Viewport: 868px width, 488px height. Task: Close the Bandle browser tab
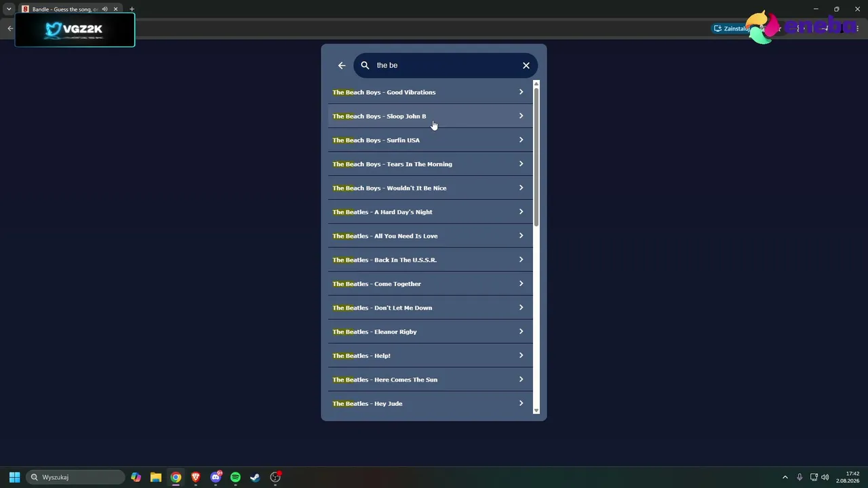pyautogui.click(x=115, y=9)
